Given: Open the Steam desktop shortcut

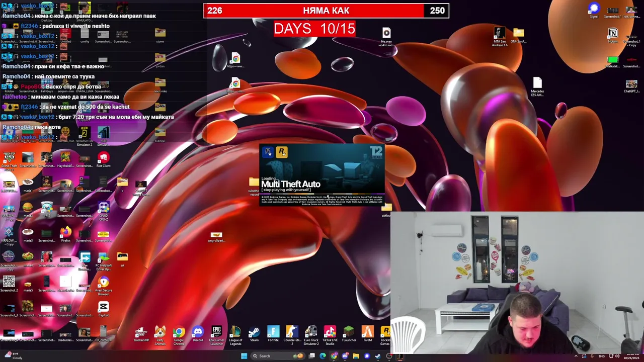Looking at the screenshot, I should [x=254, y=334].
